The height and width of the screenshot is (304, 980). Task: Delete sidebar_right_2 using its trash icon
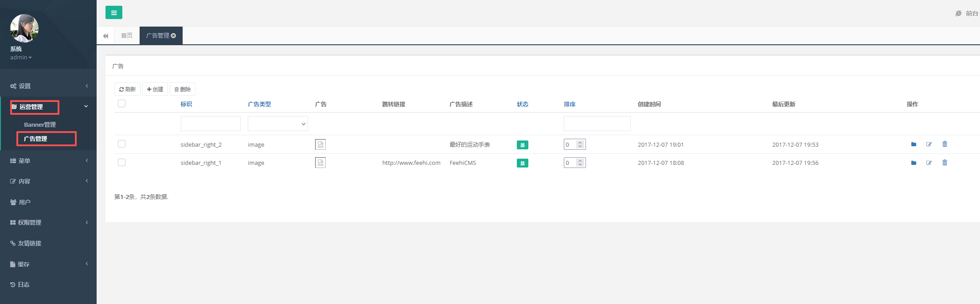(945, 144)
